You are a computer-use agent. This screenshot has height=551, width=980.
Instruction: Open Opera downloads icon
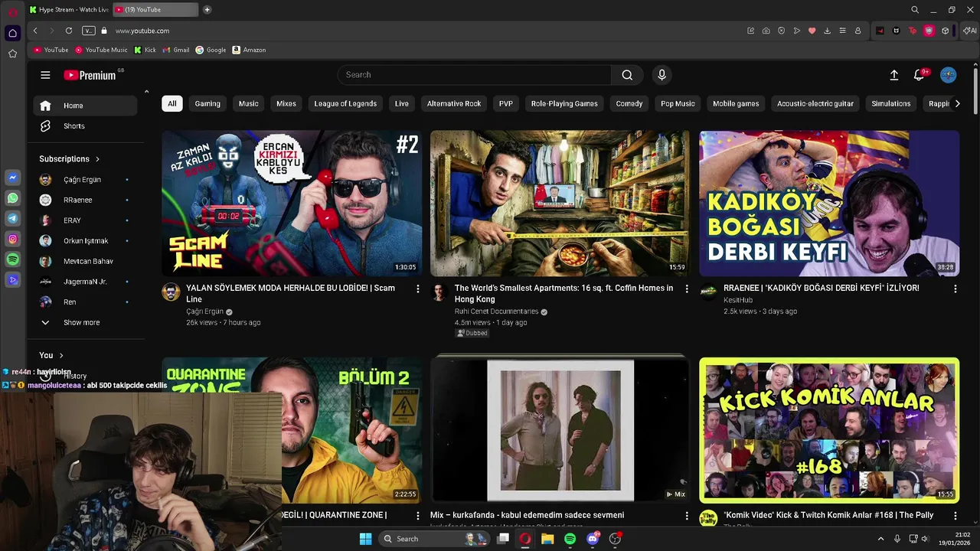point(827,31)
